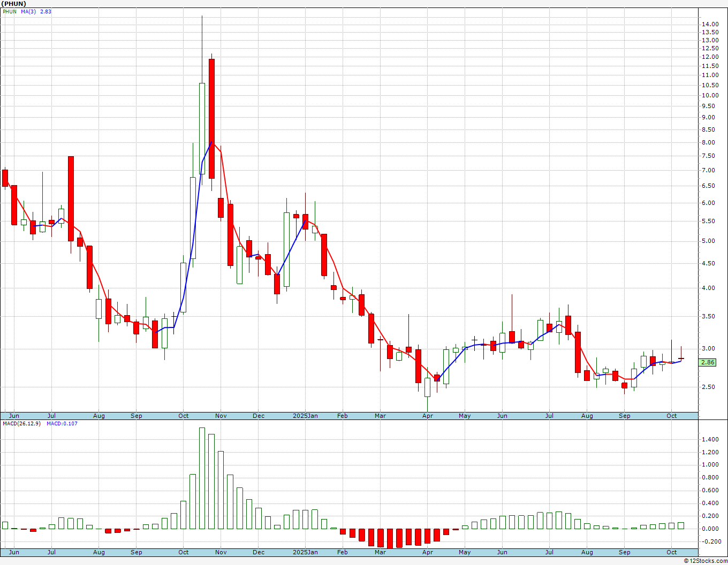Screen dimensions: 728x565
Task: Click Nov on the price chart time axis
Action: (x=221, y=416)
